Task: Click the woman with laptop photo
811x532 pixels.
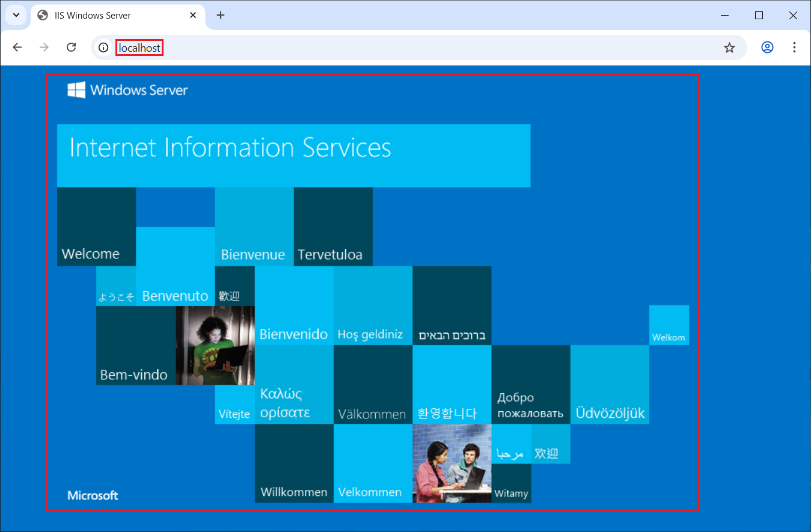Action: (x=215, y=345)
